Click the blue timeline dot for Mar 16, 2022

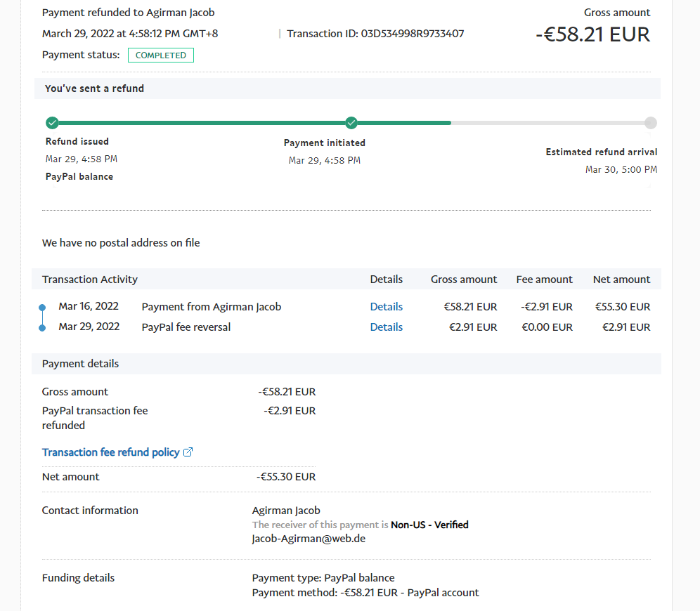tap(42, 307)
